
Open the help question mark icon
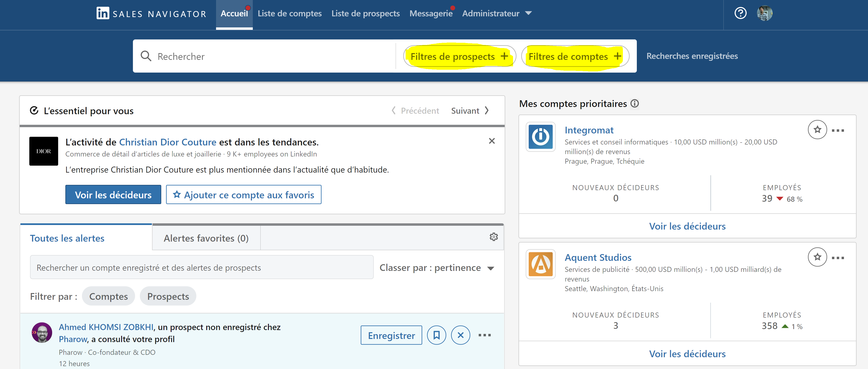tap(740, 13)
